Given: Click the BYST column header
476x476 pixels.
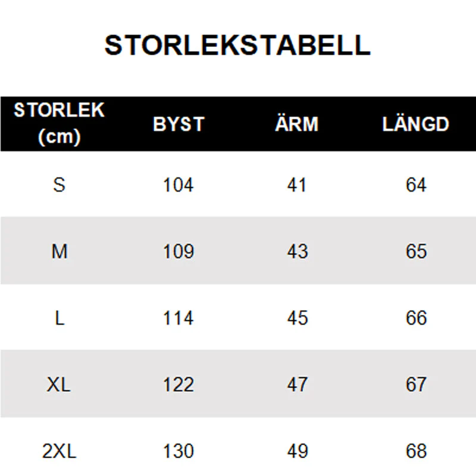Looking at the screenshot, I should point(178,124).
